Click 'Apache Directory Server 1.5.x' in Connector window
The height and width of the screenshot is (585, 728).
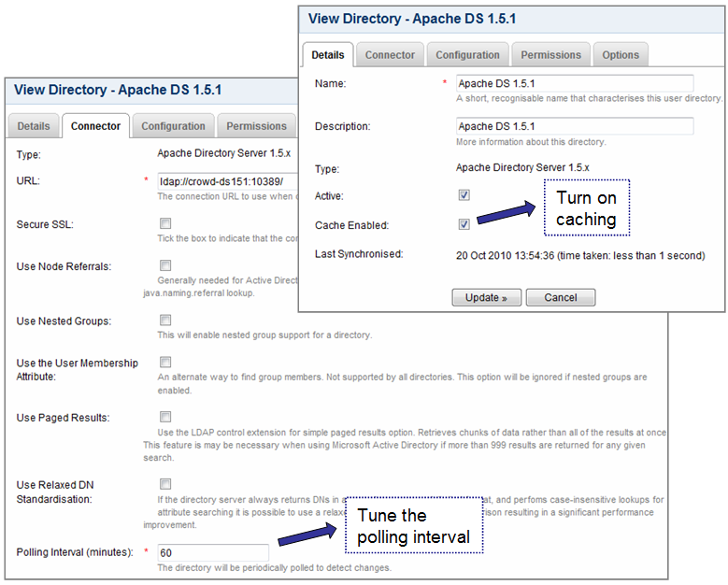coord(223,153)
